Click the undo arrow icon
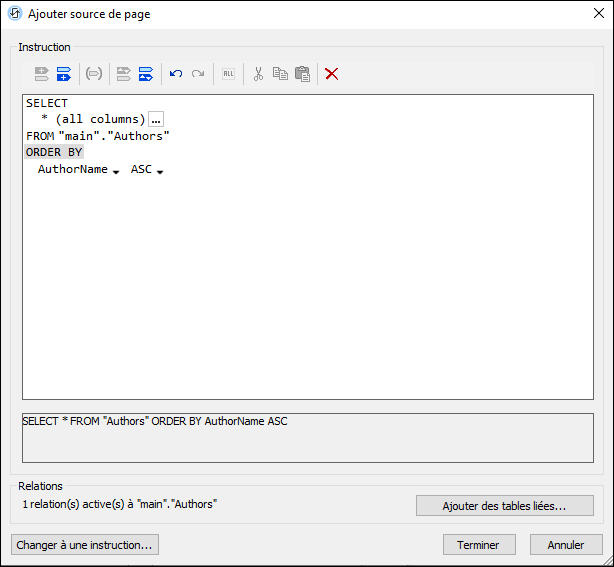This screenshot has height=567, width=614. pos(176,74)
